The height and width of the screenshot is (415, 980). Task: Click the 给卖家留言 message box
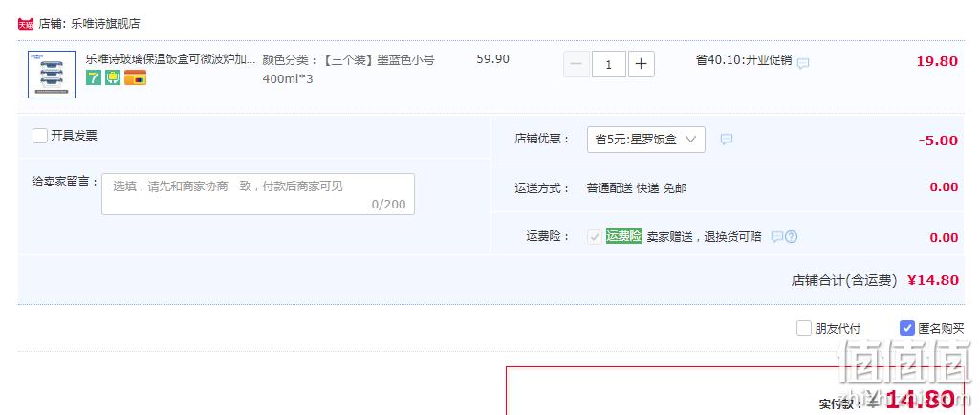[x=258, y=194]
